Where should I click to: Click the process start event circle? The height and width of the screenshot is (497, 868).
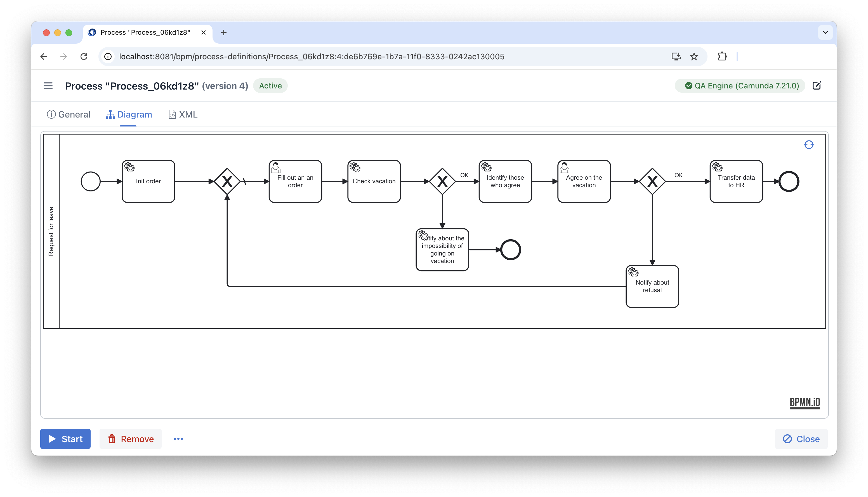click(91, 181)
